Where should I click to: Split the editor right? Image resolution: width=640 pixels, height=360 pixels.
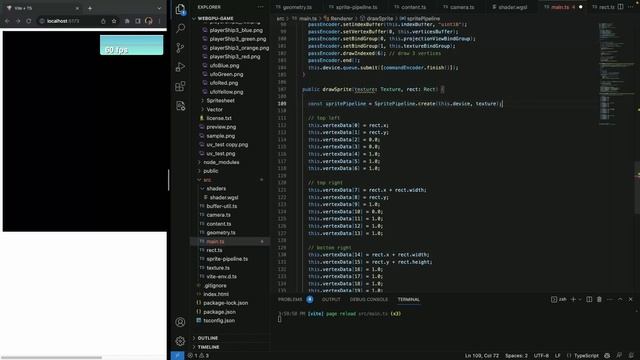(x=620, y=7)
